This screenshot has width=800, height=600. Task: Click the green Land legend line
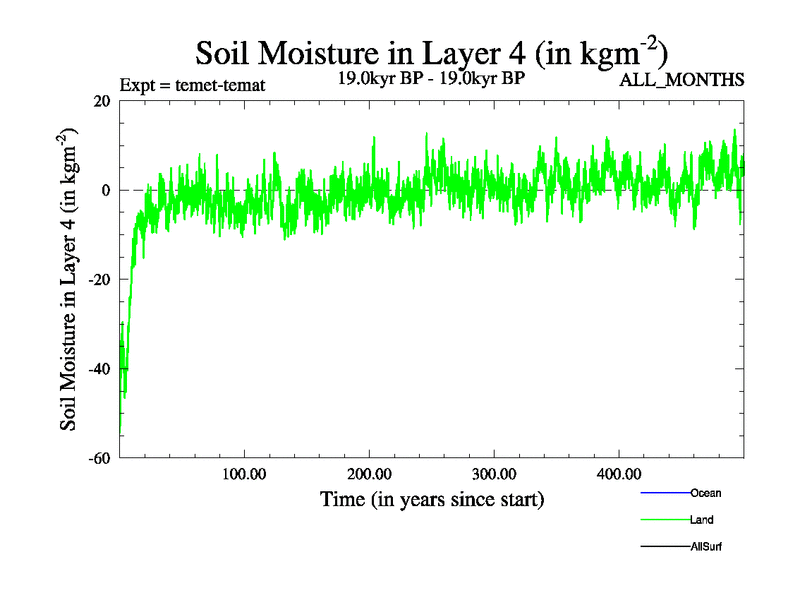[x=664, y=520]
